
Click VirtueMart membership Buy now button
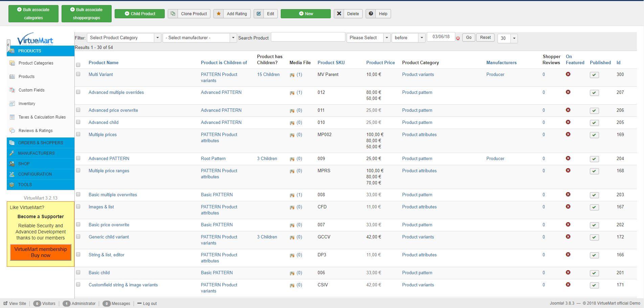41,252
